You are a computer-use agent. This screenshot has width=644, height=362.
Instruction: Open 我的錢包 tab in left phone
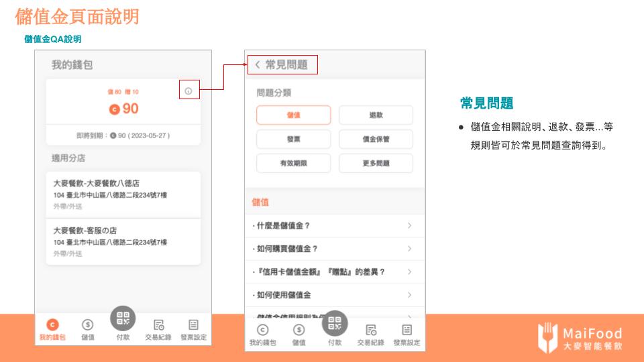[x=52, y=329]
